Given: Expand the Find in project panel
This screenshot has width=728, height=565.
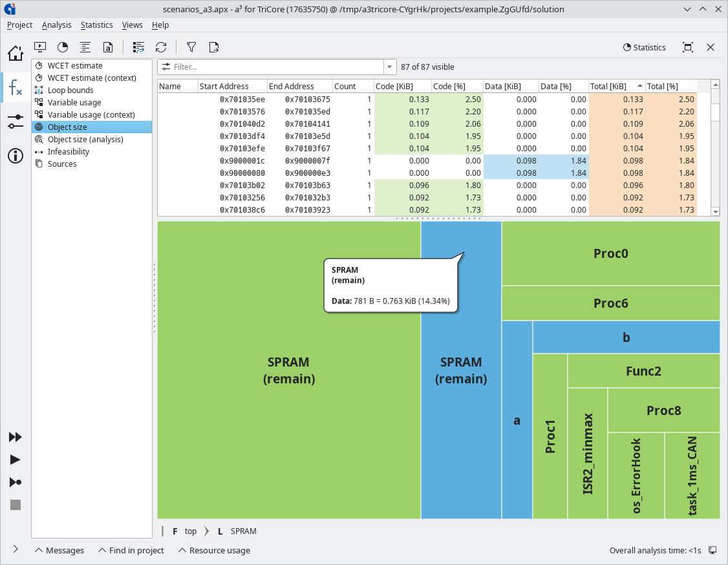Looking at the screenshot, I should click(x=131, y=550).
